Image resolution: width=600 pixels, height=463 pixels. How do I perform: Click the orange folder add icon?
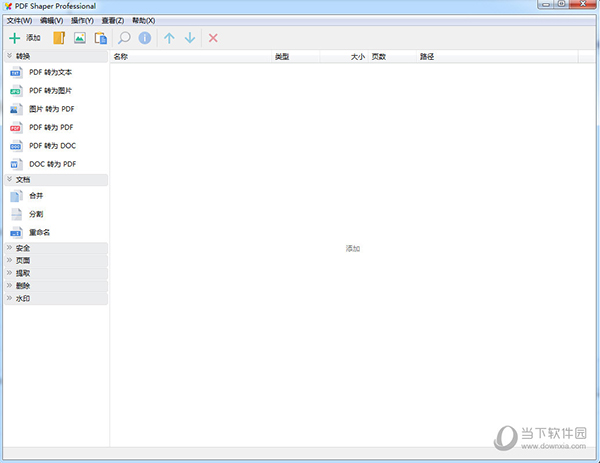tap(59, 38)
